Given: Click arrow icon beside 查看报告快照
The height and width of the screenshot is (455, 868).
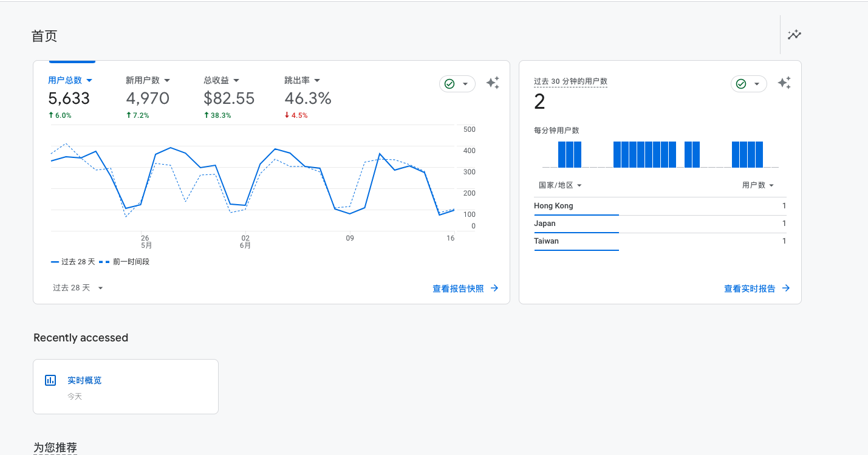Looking at the screenshot, I should coord(494,289).
